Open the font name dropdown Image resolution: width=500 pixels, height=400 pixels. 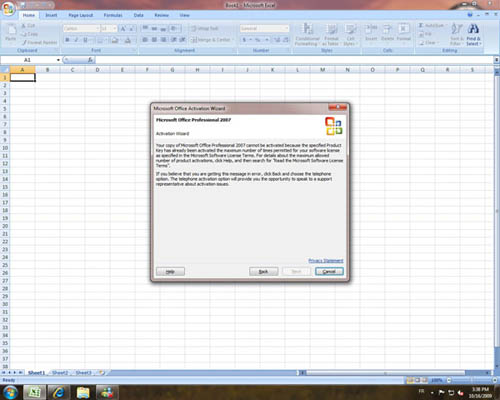pos(98,29)
